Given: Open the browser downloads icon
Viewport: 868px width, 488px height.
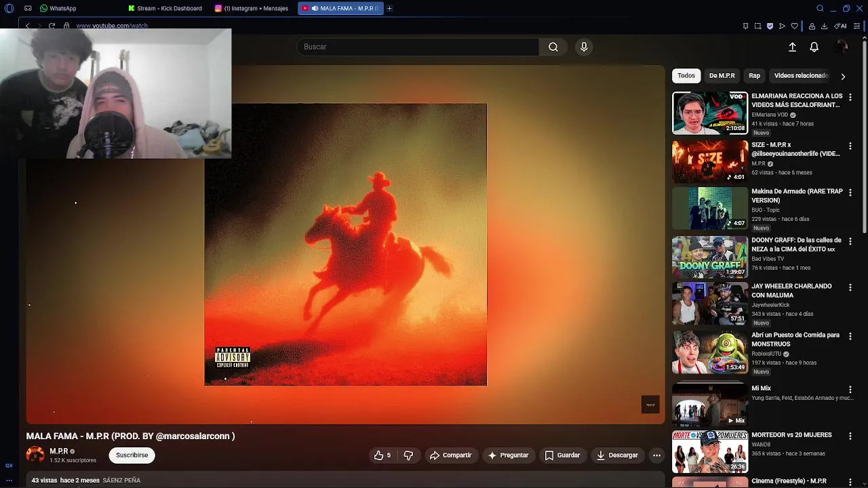Looking at the screenshot, I should coord(824,26).
